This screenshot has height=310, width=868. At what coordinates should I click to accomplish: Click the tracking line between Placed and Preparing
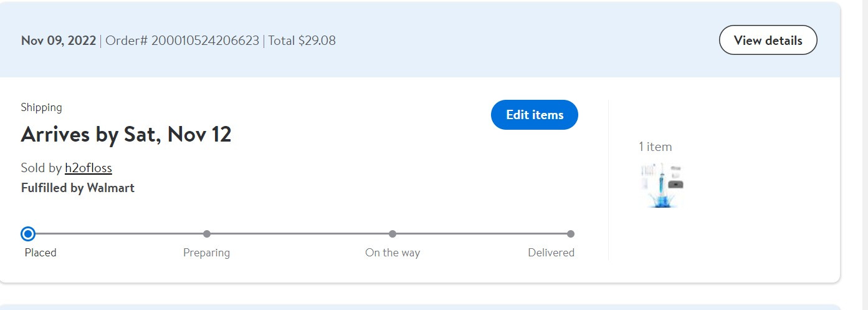coord(119,234)
